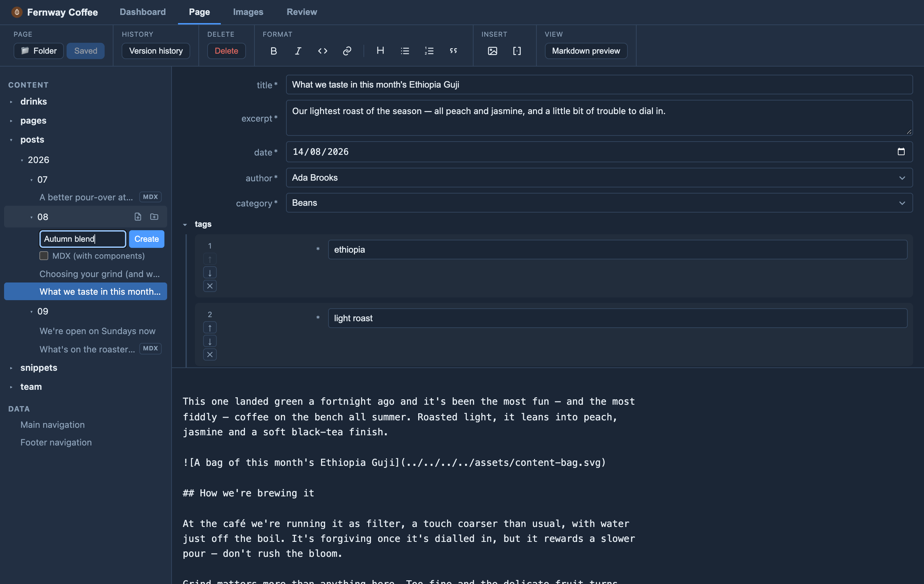Click the title input field
The image size is (924, 584).
pyautogui.click(x=599, y=85)
